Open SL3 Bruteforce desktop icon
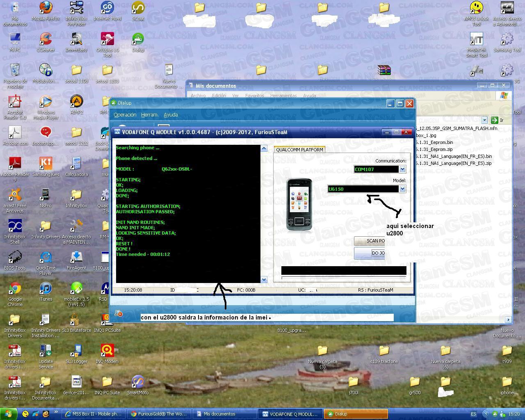525x420 pixels. [x=76, y=323]
